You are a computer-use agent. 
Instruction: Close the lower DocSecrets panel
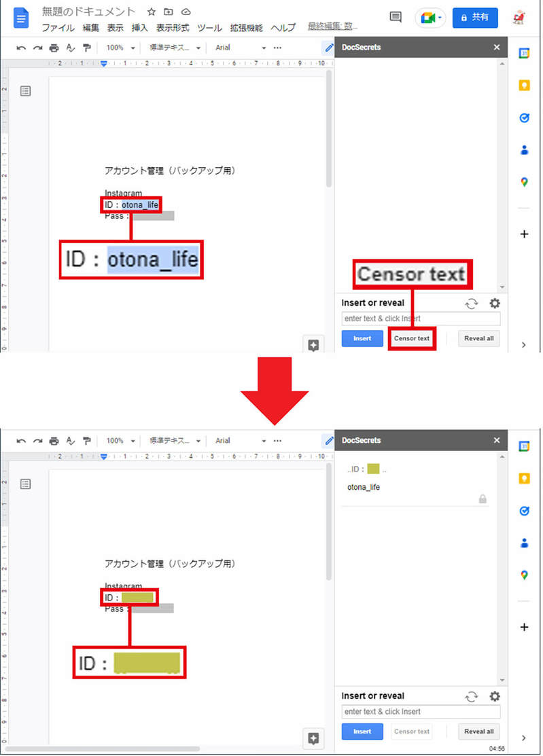(x=497, y=440)
